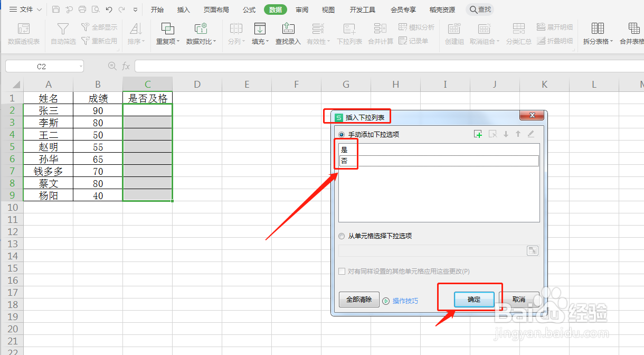Click the save icon in quick toolbar
Screen dimensions: 644x355
[x=56, y=10]
